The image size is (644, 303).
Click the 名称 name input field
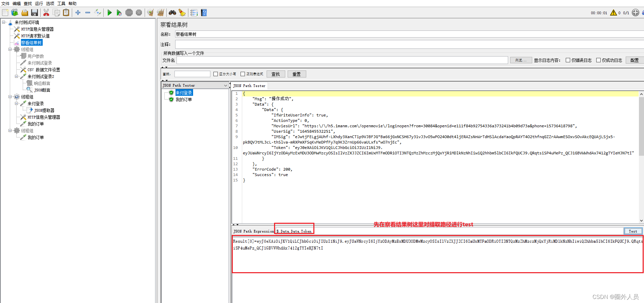coord(409,34)
